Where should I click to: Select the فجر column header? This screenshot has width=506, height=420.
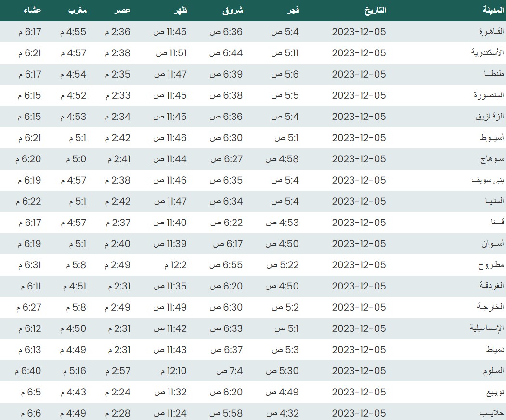293,10
